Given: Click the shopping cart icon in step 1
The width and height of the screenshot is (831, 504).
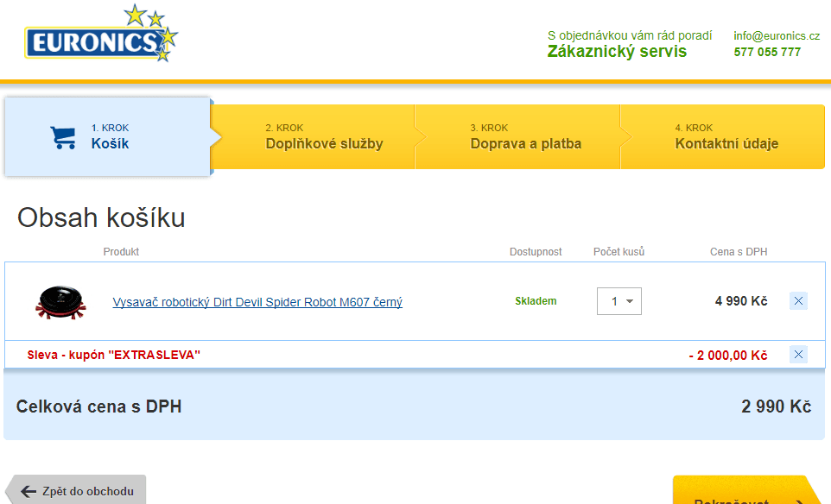Looking at the screenshot, I should 63,137.
